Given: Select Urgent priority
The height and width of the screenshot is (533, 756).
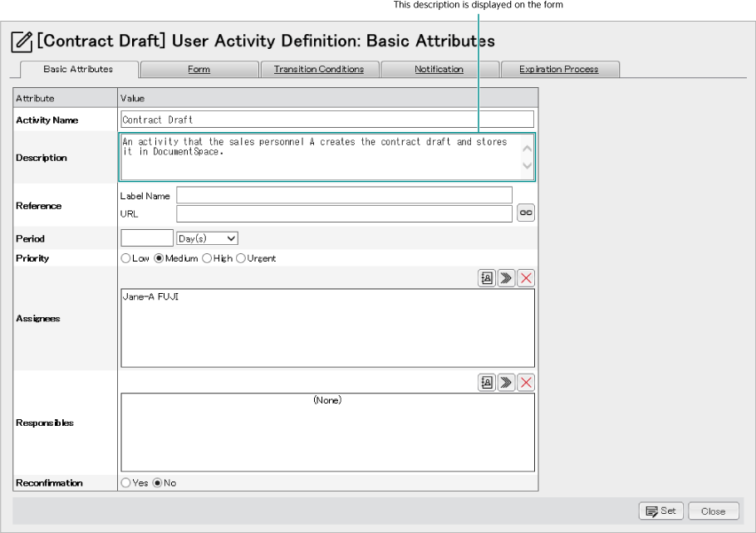Looking at the screenshot, I should (x=241, y=258).
